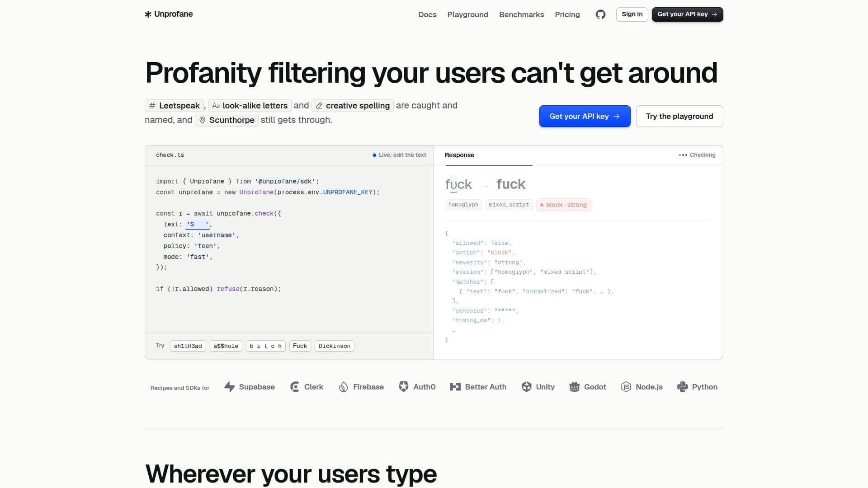Click Aa icon in look-alike letters chip
The image size is (868, 488).
coord(216,106)
